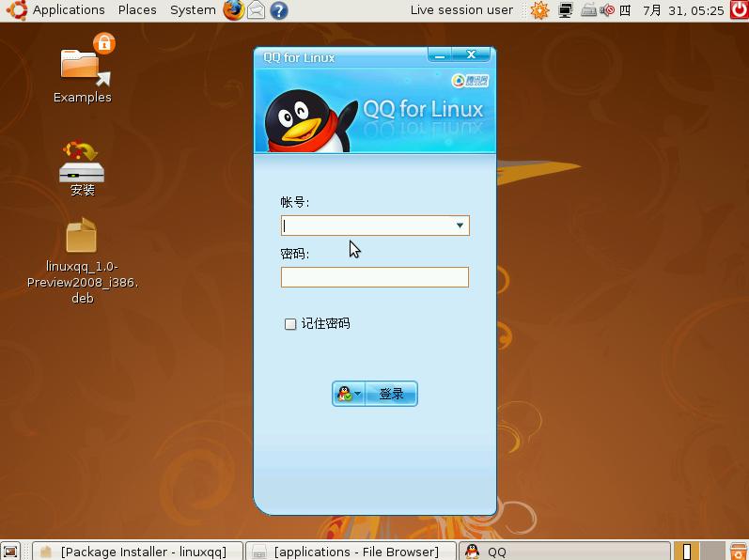Open the System menu
The width and height of the screenshot is (749, 560).
(193, 10)
